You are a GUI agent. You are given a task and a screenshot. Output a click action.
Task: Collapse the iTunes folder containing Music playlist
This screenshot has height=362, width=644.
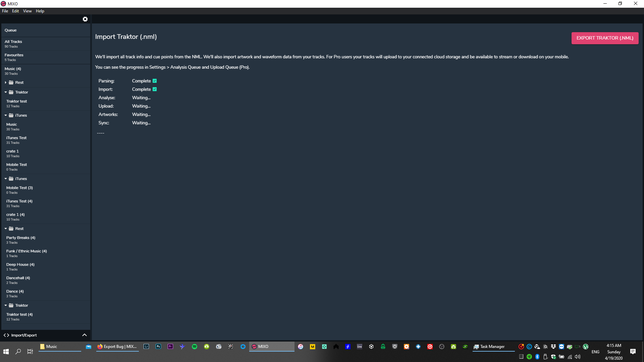[6, 115]
